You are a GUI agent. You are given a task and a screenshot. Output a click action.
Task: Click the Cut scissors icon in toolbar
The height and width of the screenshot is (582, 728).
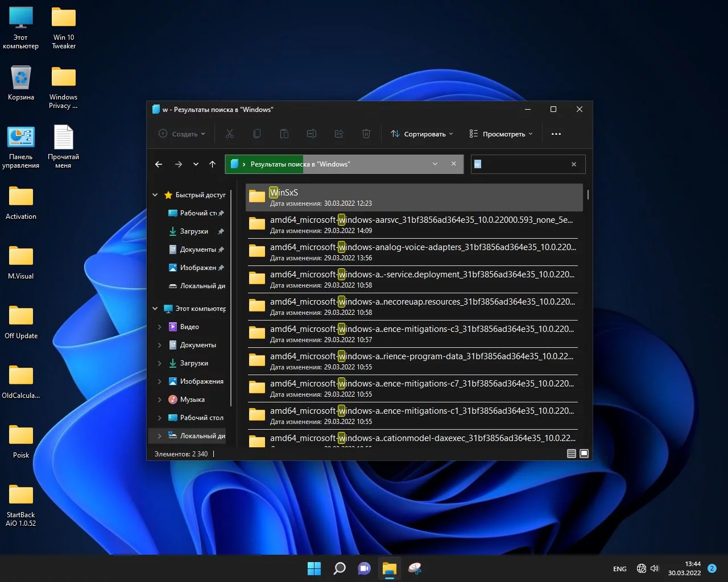pos(230,134)
